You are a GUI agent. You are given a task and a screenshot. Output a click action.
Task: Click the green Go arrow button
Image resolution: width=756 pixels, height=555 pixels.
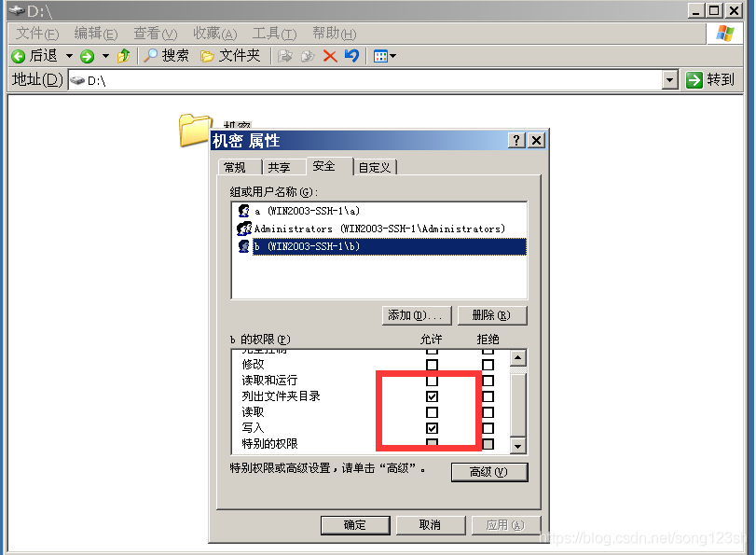pyautogui.click(x=694, y=80)
